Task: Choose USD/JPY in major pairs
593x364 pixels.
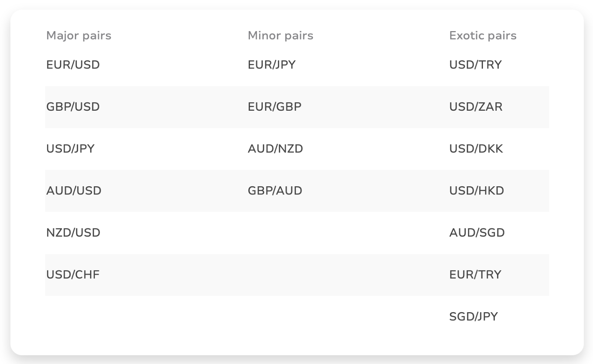Action: (x=70, y=148)
